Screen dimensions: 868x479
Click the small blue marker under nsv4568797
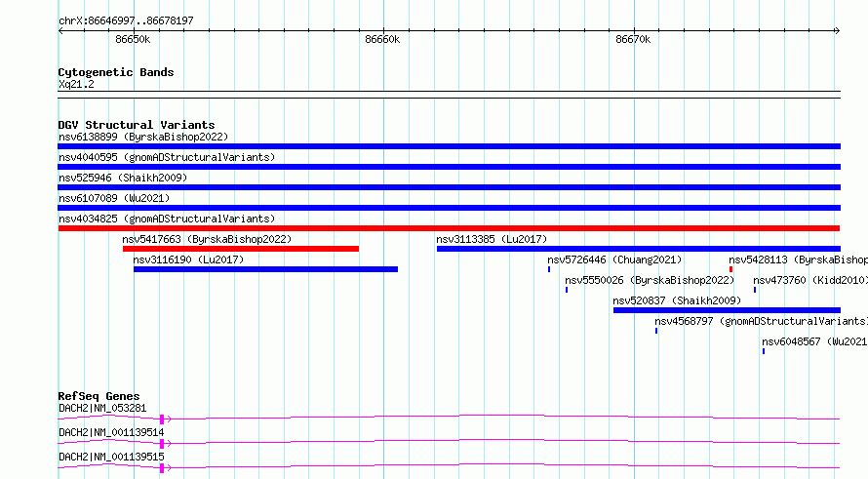(656, 331)
